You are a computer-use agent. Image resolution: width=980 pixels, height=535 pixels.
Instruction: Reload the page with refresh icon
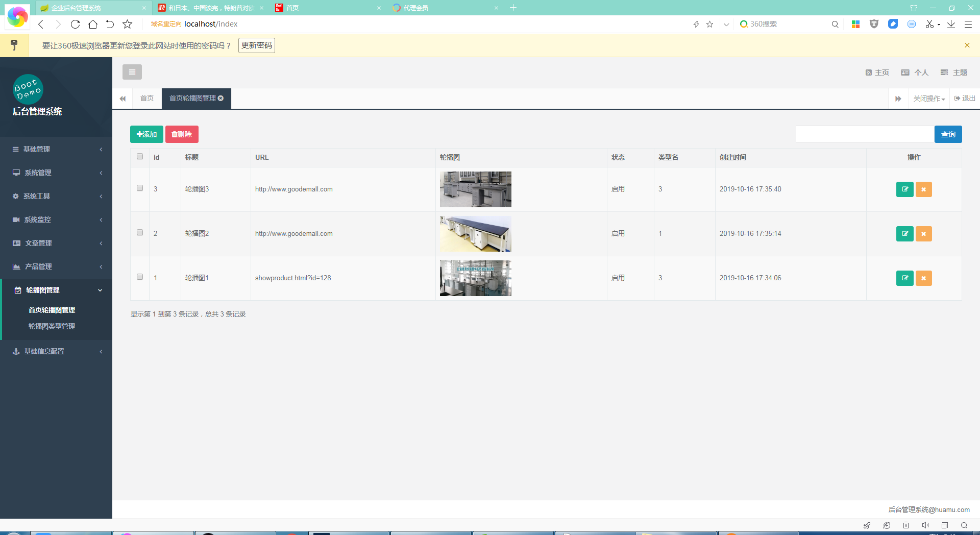tap(75, 24)
